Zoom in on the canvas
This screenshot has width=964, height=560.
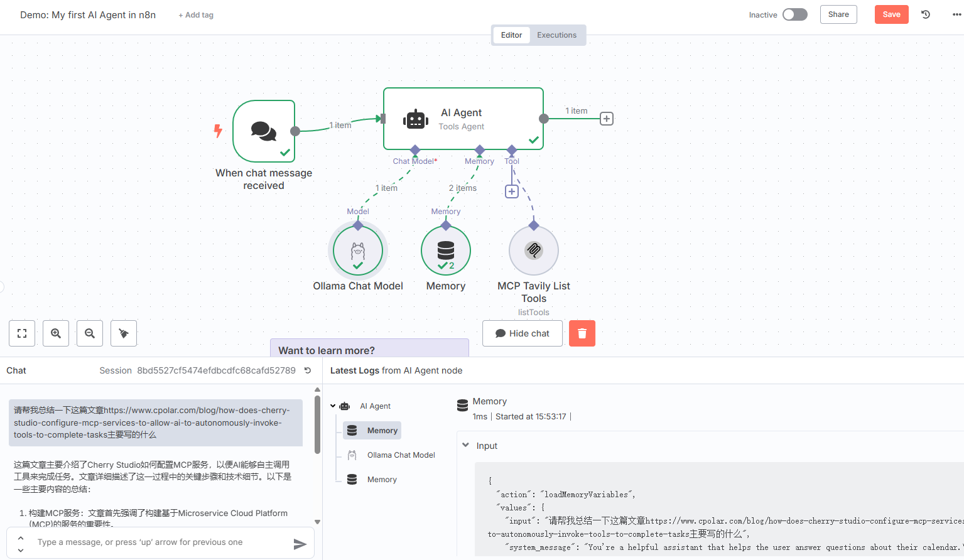point(56,333)
